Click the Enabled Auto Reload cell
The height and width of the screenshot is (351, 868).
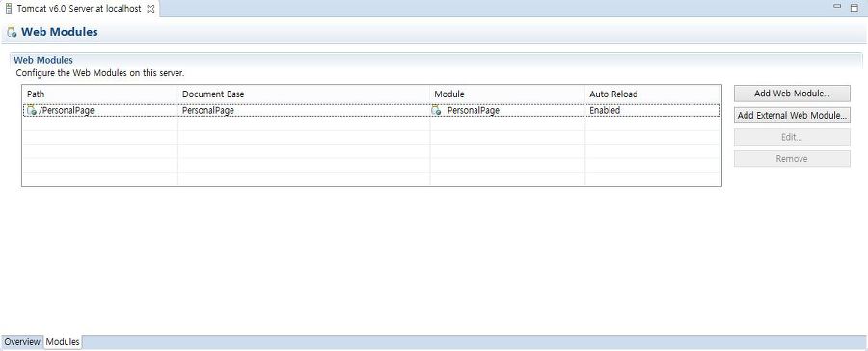tap(653, 110)
